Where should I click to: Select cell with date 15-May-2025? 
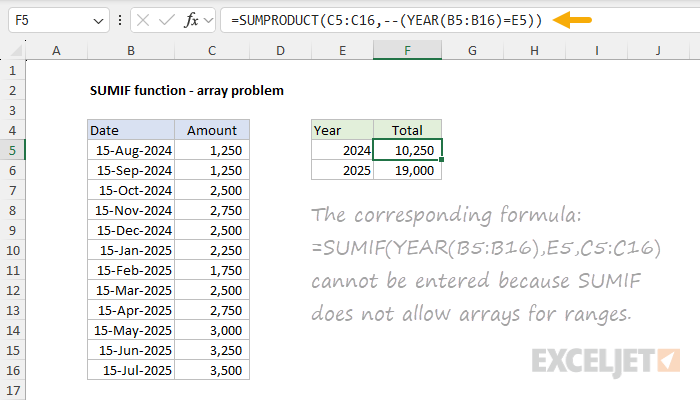pyautogui.click(x=131, y=330)
